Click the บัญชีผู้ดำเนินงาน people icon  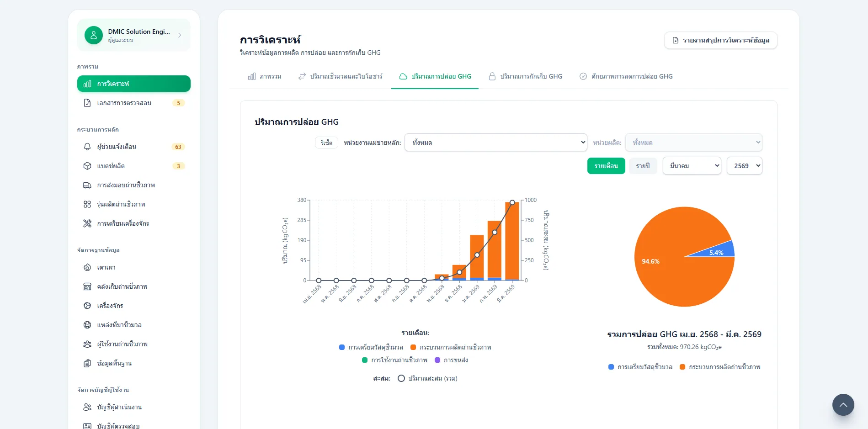[87, 407]
